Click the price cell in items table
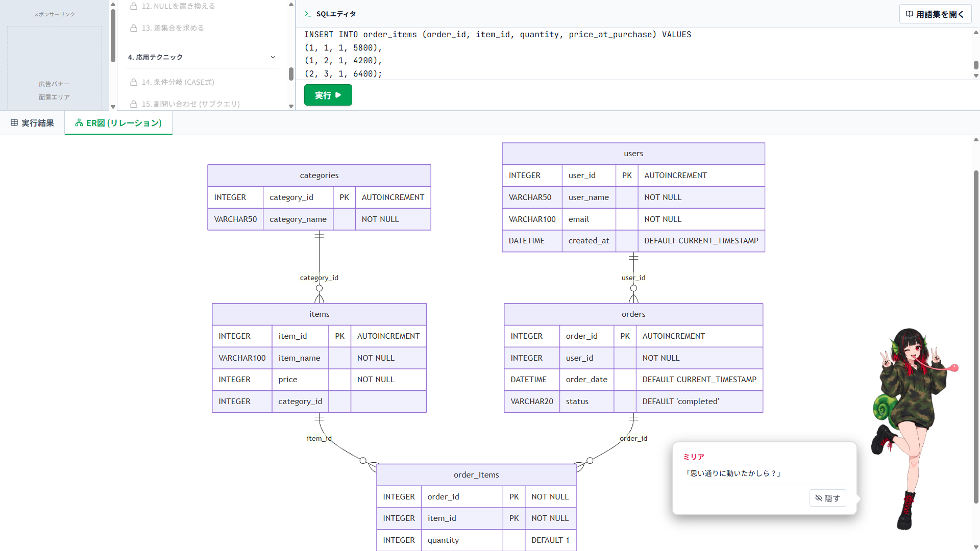 [x=300, y=380]
